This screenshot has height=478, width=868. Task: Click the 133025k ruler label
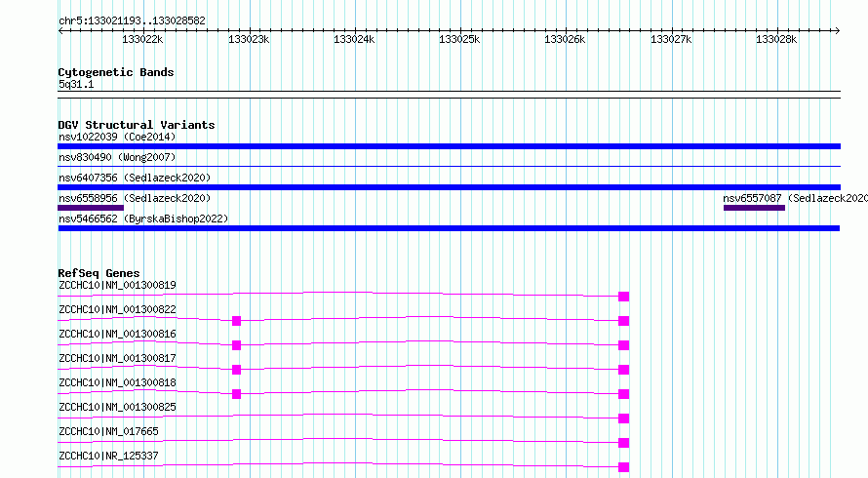pyautogui.click(x=459, y=39)
